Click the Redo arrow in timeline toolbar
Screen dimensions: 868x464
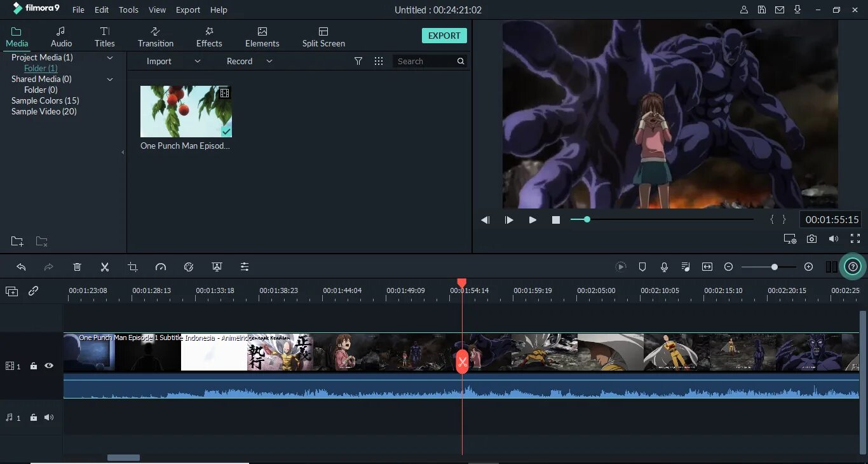coord(49,267)
